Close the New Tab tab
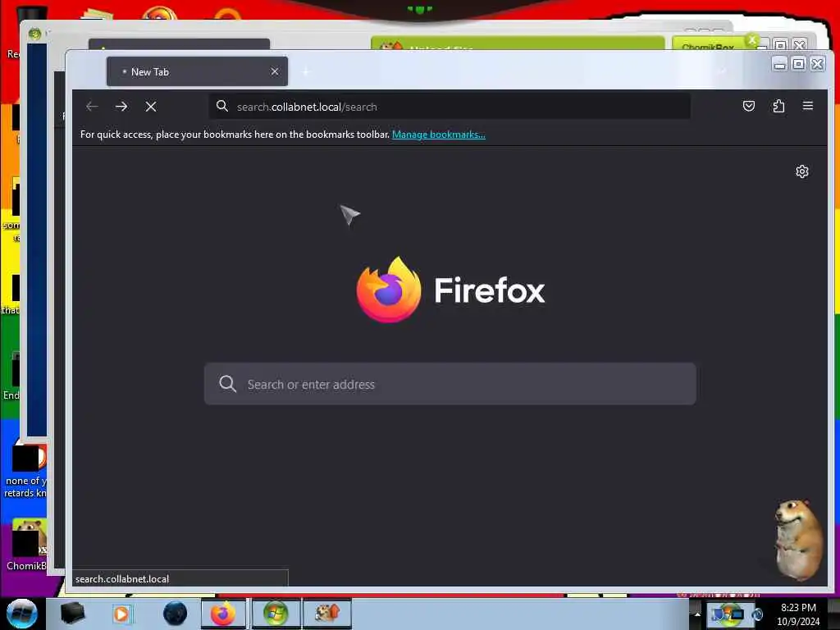Screen dimensions: 840x630 coord(275,71)
